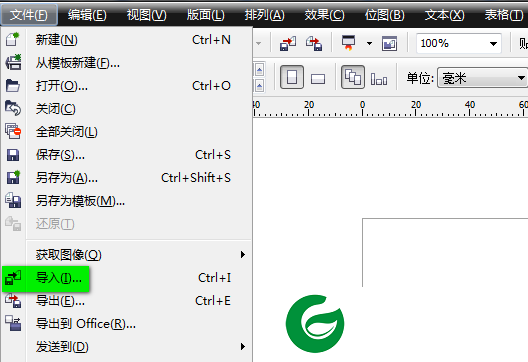Click the upper page size spinner arrow
This screenshot has width=528, height=362.
259,70
